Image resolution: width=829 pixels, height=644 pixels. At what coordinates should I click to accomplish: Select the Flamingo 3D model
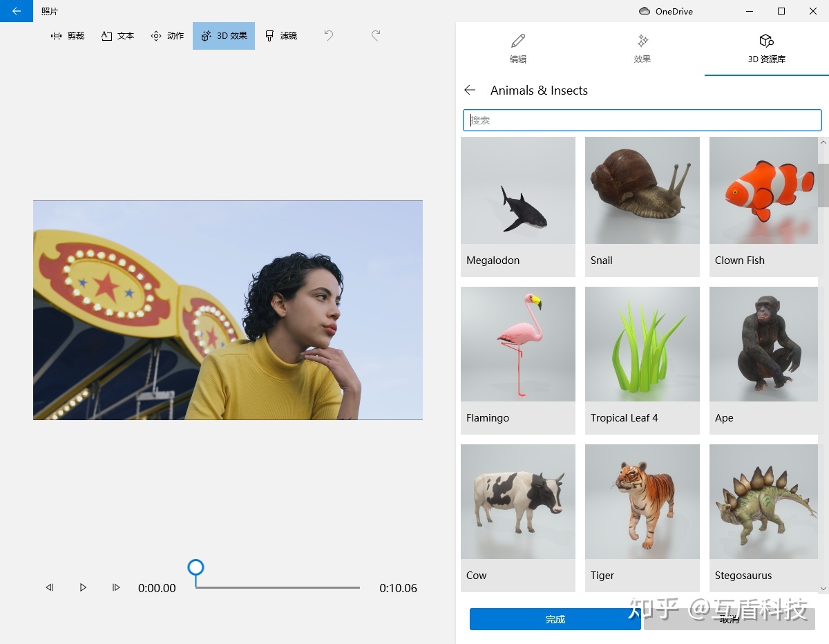coord(518,360)
